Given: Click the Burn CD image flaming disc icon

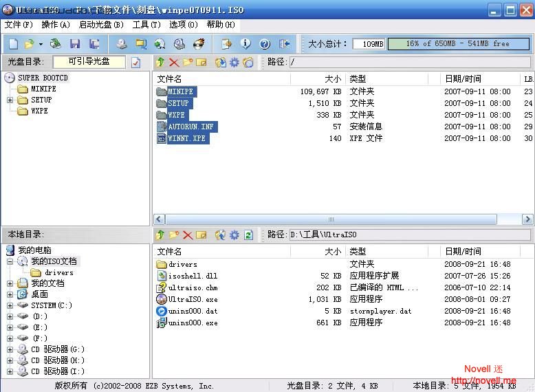Looking at the screenshot, I should (x=199, y=43).
